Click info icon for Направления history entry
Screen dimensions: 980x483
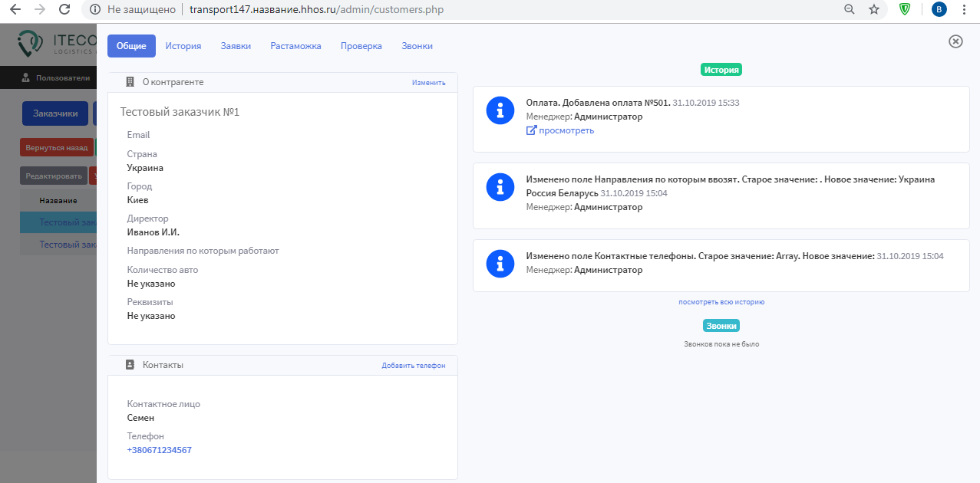coord(500,186)
